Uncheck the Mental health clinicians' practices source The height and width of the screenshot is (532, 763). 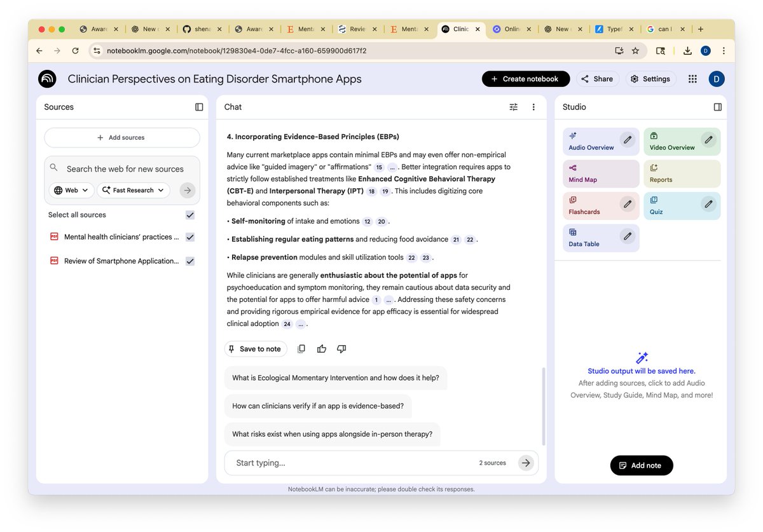tap(190, 237)
